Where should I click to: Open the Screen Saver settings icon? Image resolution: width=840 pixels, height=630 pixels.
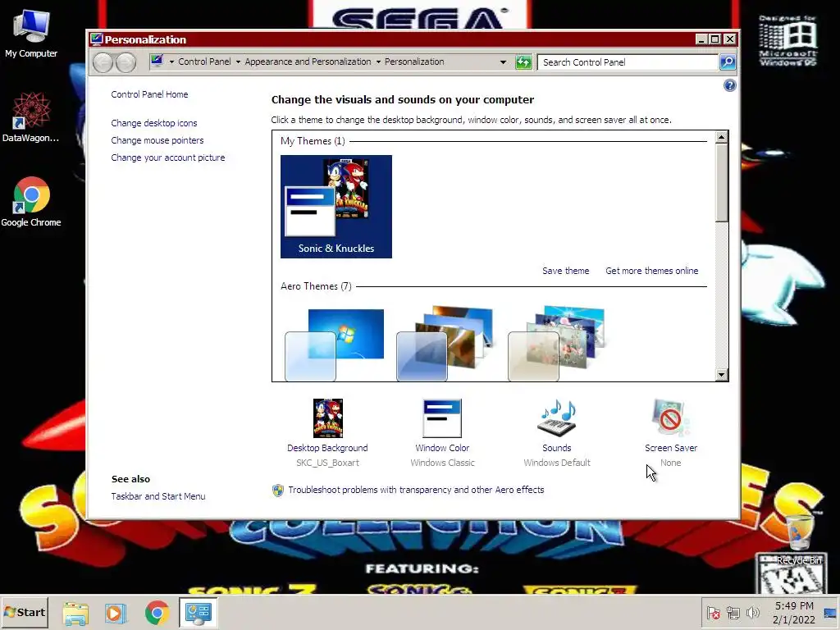pyautogui.click(x=671, y=418)
